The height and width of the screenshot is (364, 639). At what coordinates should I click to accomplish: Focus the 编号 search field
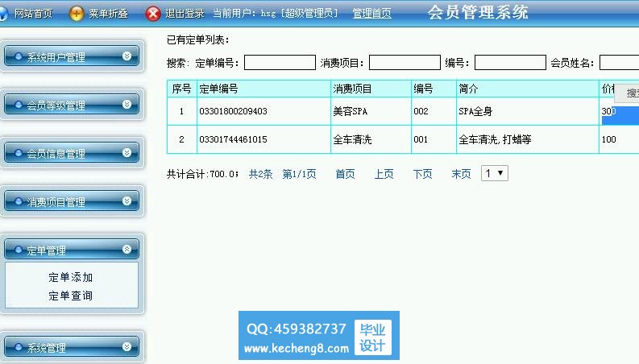tap(510, 63)
